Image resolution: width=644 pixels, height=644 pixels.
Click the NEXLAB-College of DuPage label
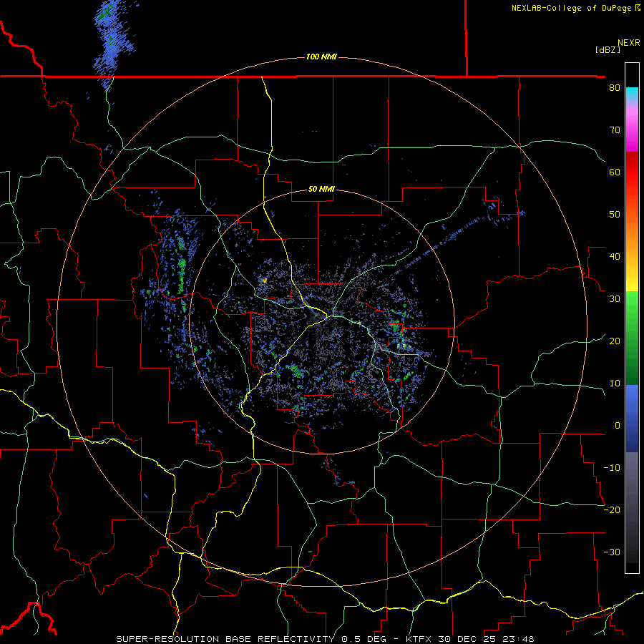click(571, 8)
